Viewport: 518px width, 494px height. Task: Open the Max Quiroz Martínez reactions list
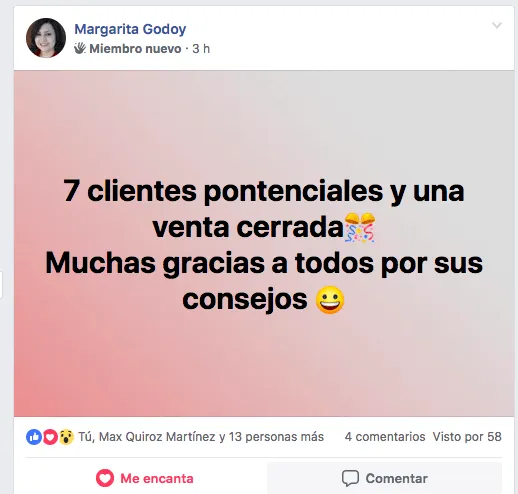click(x=157, y=437)
